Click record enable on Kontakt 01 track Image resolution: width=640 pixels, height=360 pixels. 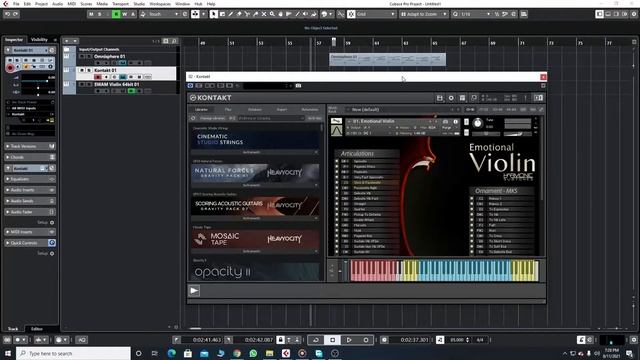[98, 77]
